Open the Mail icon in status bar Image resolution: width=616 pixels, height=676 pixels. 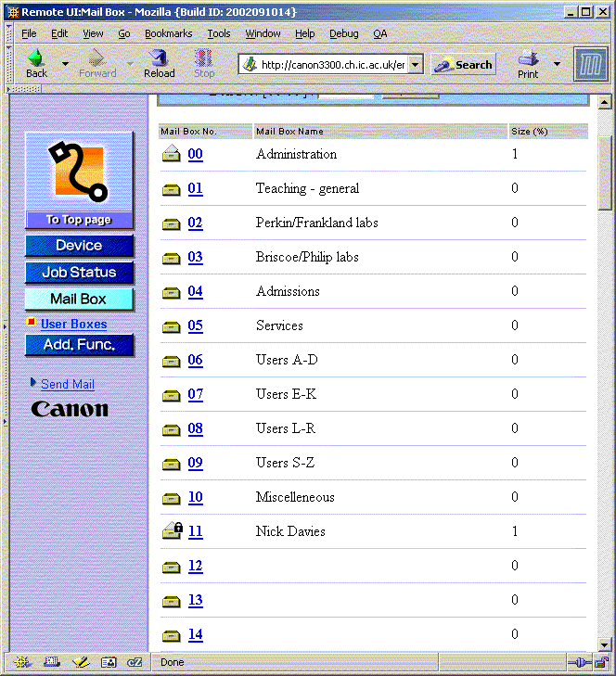pos(51,662)
